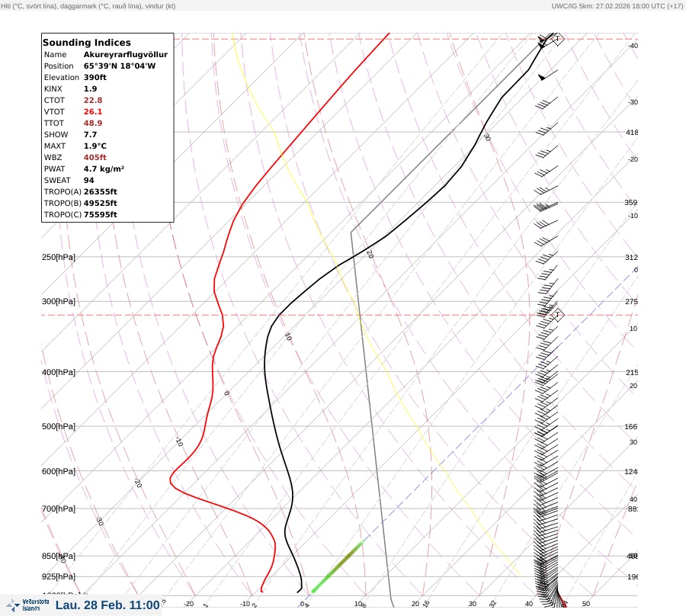686x616 pixels.
Task: Click the 850[hPa] pressure label
Action: click(x=59, y=556)
